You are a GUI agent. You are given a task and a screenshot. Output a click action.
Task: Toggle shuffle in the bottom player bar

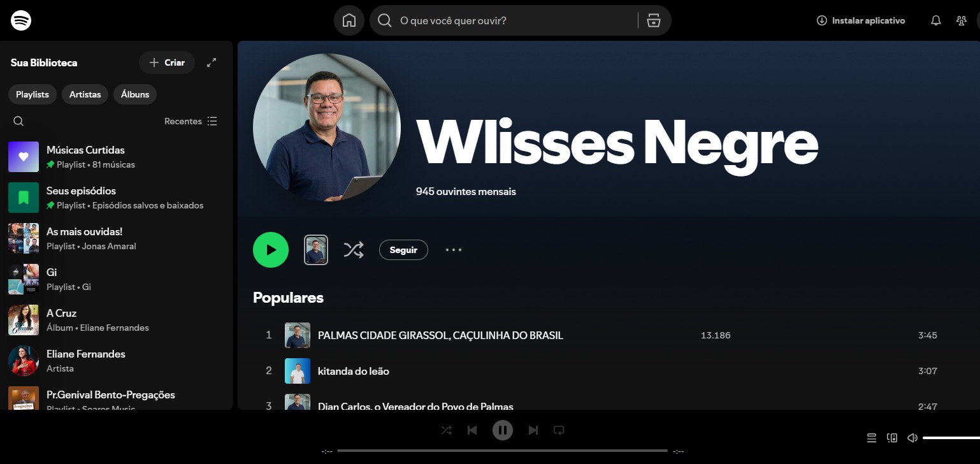(x=447, y=430)
